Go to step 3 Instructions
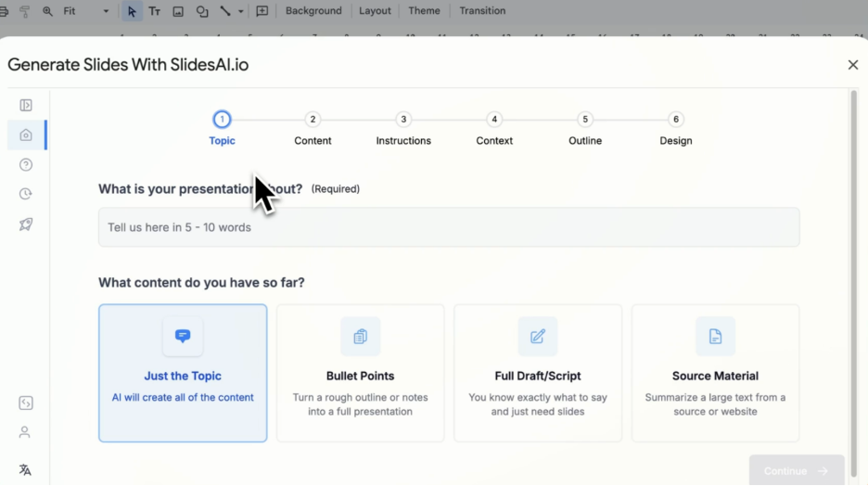 [403, 128]
